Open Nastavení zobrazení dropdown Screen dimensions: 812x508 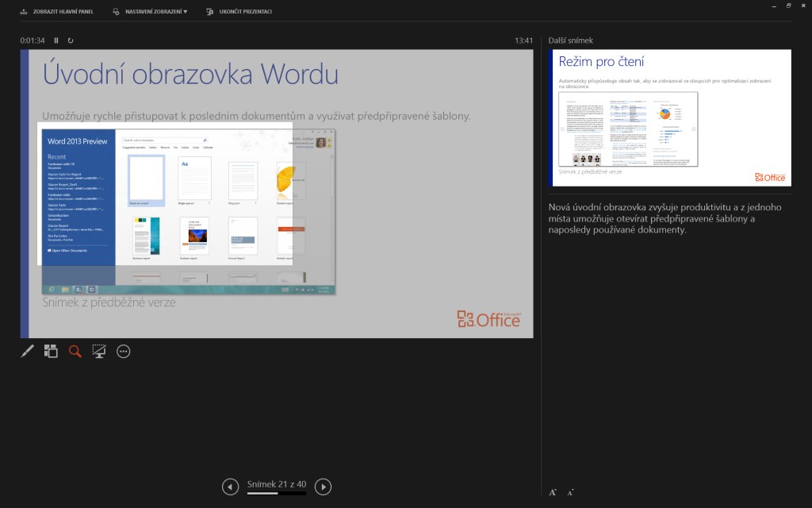(150, 11)
